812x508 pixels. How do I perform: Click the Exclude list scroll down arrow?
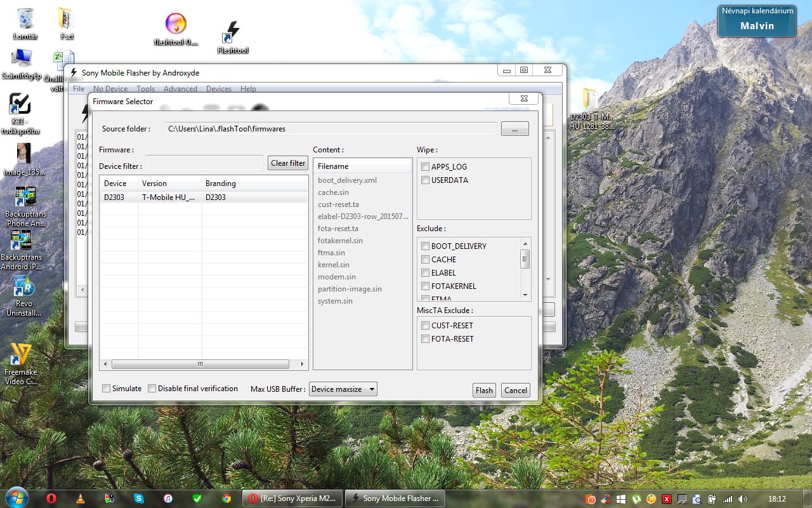(x=525, y=295)
